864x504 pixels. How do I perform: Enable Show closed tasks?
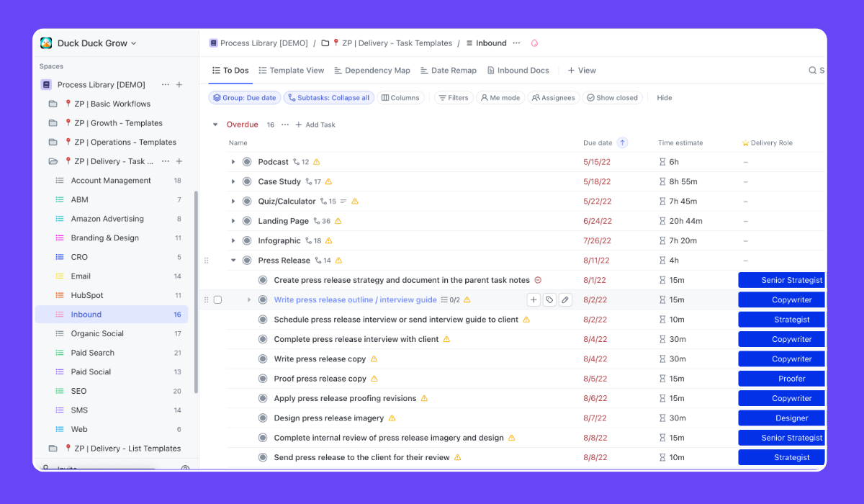click(x=612, y=97)
